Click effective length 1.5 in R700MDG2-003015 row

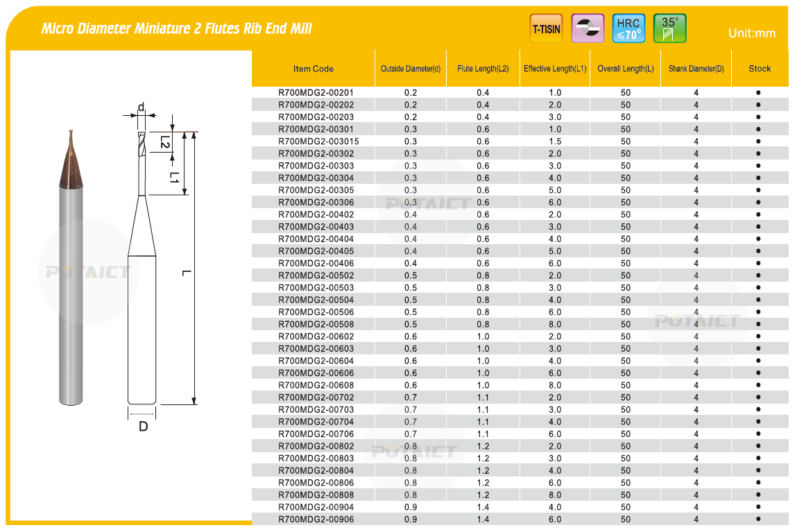pos(555,141)
